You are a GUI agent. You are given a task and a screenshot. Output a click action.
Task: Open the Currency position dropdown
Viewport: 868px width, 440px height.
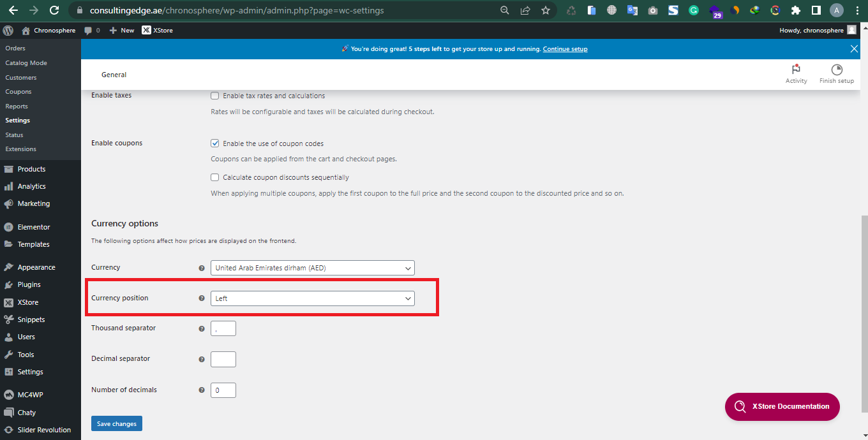point(313,298)
